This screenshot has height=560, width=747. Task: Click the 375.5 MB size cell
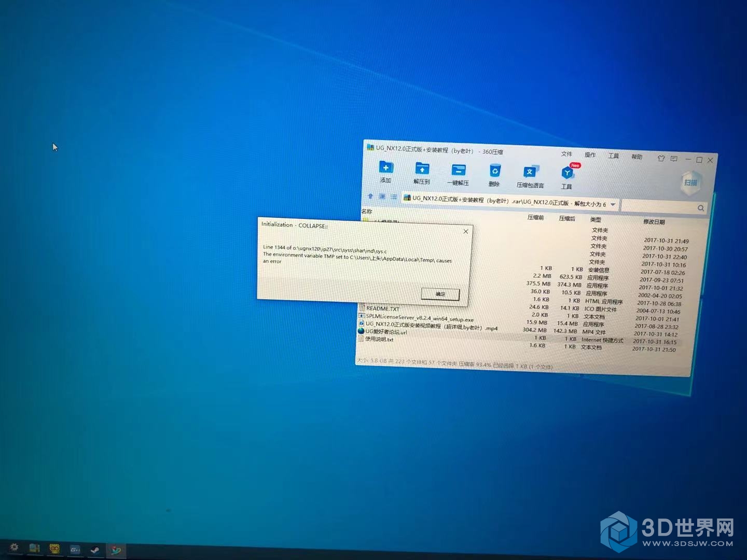pos(538,284)
